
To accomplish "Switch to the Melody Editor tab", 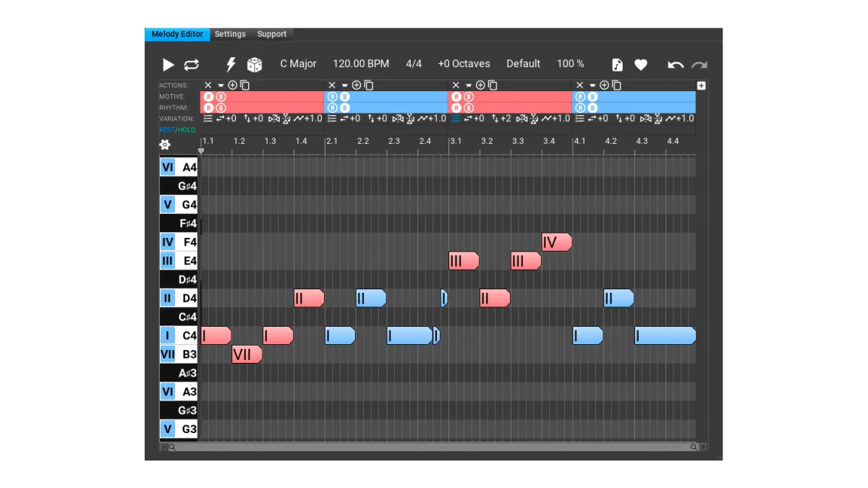I will point(177,34).
